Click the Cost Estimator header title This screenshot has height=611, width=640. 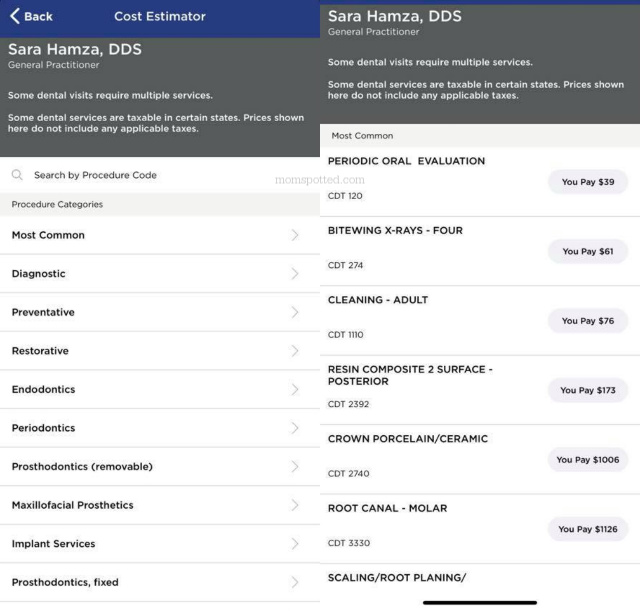(160, 16)
